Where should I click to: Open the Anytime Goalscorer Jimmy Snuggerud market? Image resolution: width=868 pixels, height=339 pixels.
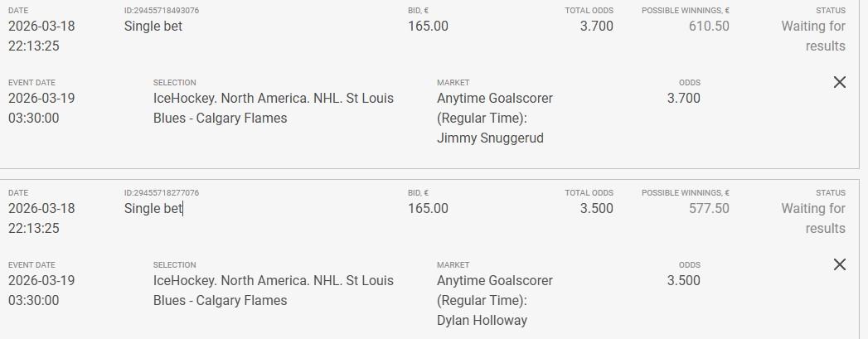[x=495, y=118]
